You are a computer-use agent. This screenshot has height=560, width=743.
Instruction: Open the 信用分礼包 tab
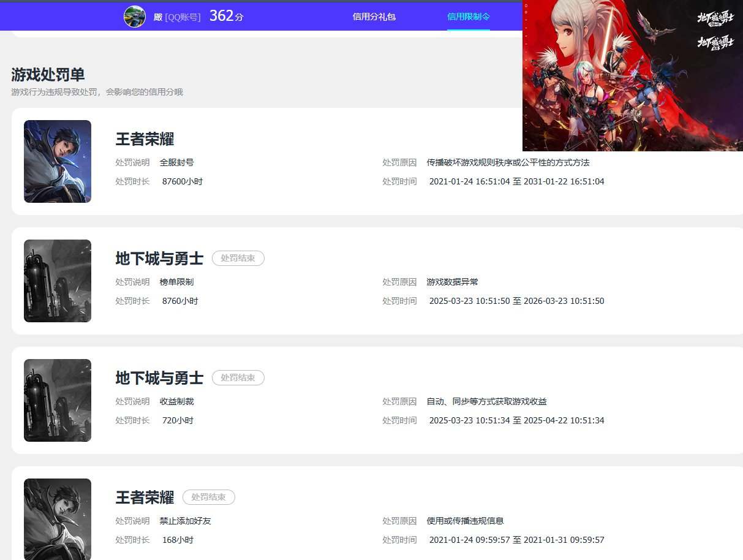tap(374, 17)
